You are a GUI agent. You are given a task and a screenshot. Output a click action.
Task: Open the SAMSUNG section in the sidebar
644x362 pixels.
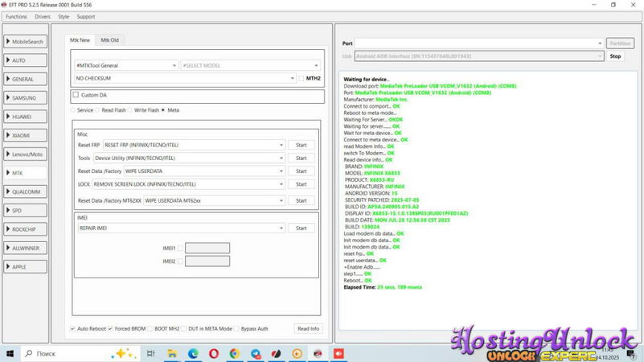pyautogui.click(x=25, y=98)
